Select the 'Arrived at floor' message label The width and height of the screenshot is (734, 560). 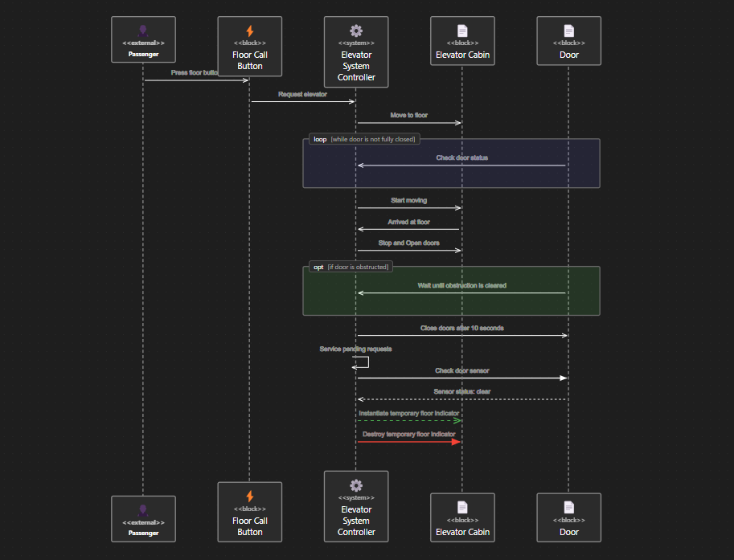(408, 222)
